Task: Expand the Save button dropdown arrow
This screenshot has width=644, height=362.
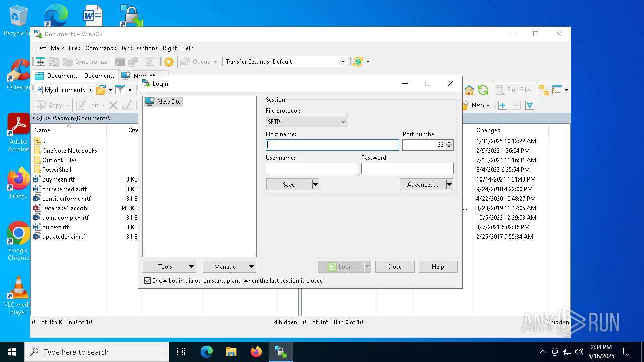Action: (315, 185)
